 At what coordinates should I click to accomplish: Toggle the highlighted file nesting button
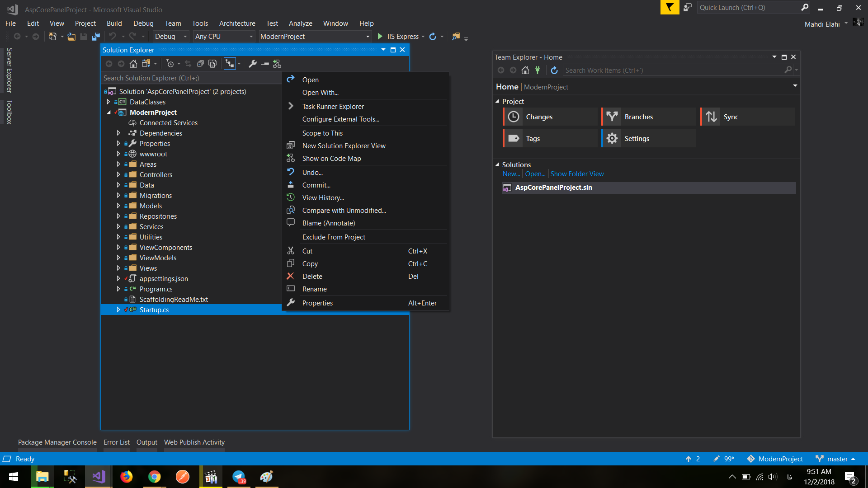click(x=230, y=64)
